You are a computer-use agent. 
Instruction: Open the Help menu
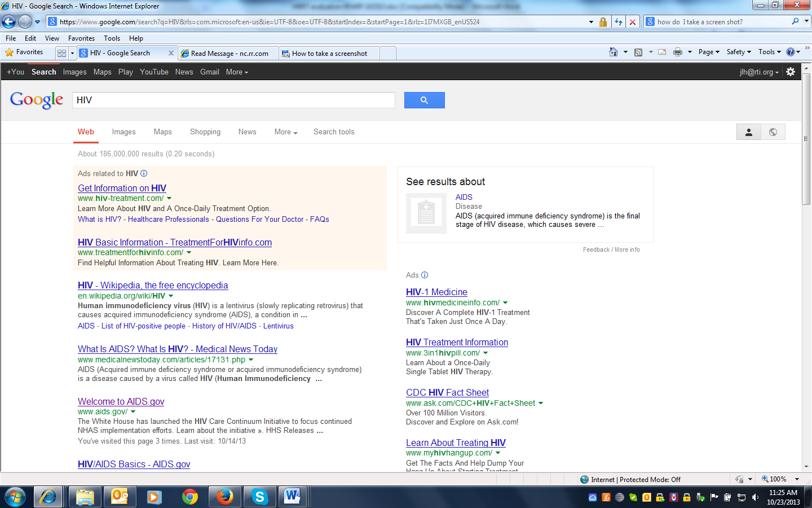click(136, 38)
